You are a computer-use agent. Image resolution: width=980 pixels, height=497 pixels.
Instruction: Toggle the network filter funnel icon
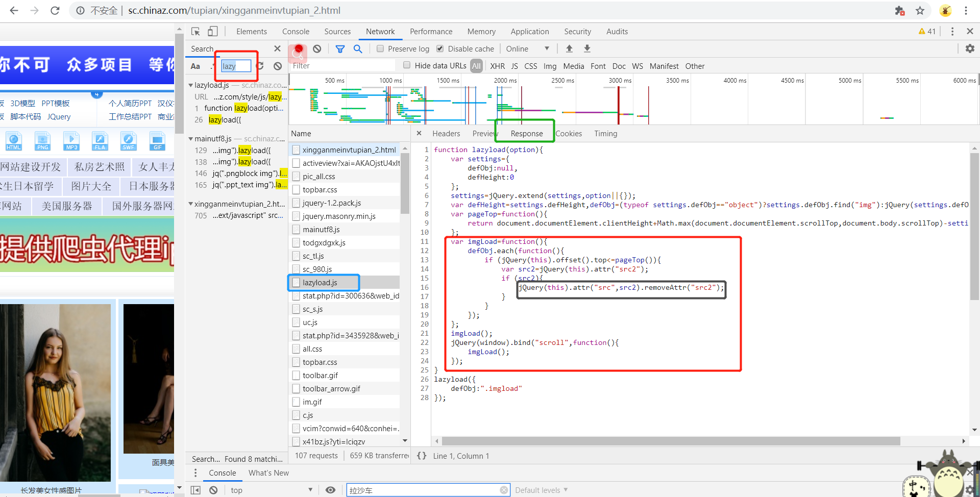coord(340,49)
